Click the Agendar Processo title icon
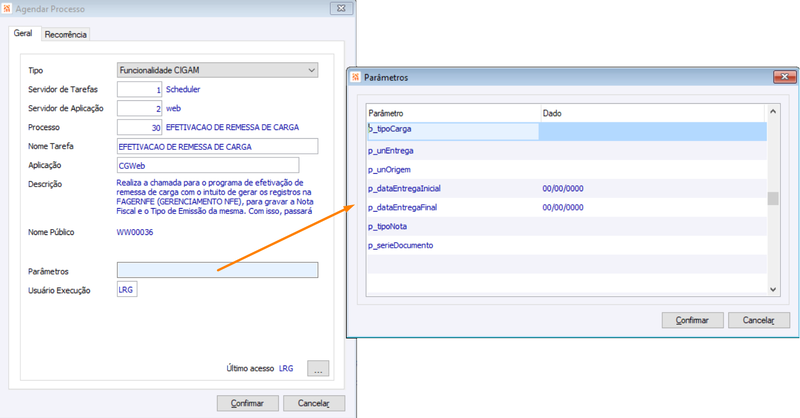 [x=7, y=9]
